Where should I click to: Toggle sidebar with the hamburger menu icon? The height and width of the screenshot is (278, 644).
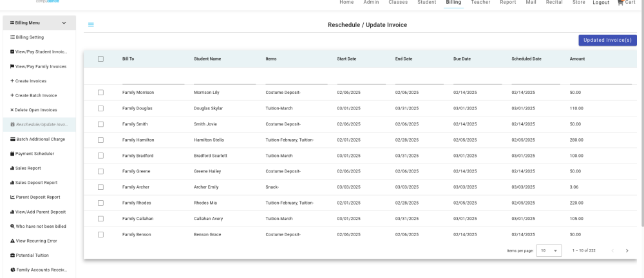point(91,24)
